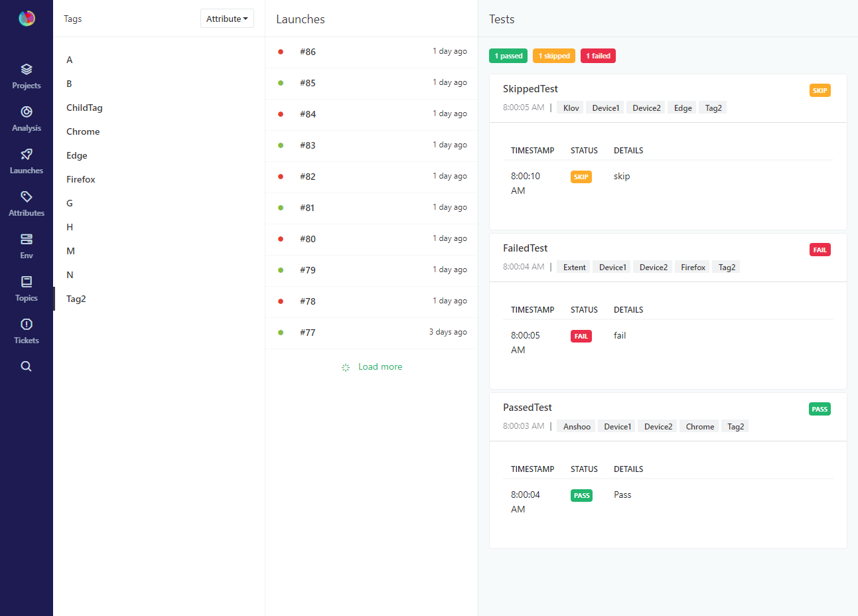
Task: Open launch #83
Action: point(372,145)
